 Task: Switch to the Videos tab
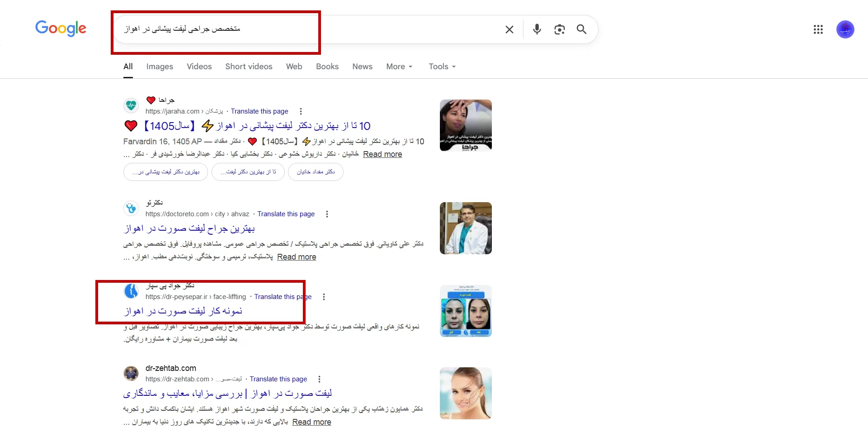(x=199, y=66)
